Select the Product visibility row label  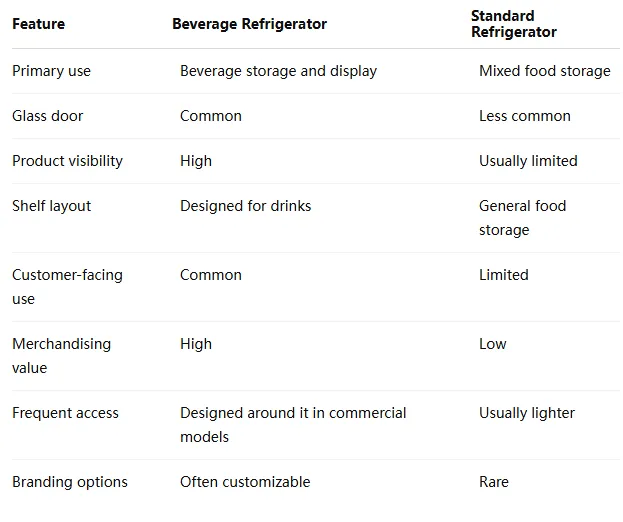[x=68, y=161]
